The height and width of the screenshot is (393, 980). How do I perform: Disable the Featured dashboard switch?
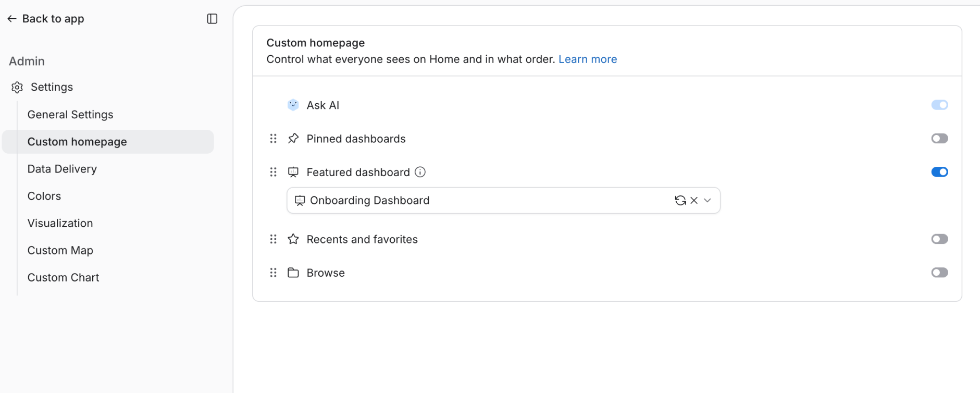coord(939,172)
